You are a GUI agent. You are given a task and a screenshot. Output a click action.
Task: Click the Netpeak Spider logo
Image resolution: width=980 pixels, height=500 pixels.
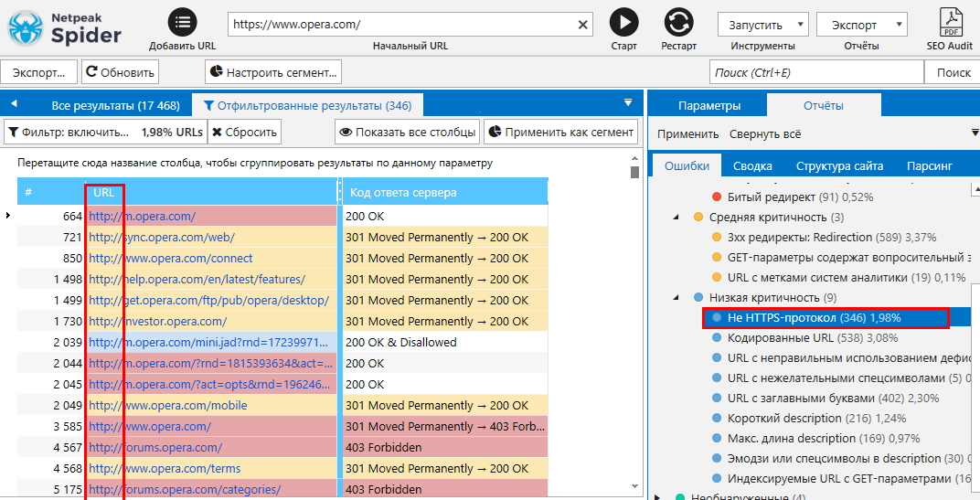pos(64,27)
